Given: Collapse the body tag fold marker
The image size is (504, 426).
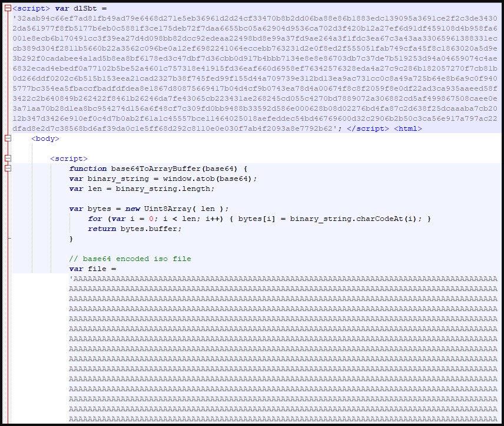Looking at the screenshot, I should pos(8,138).
